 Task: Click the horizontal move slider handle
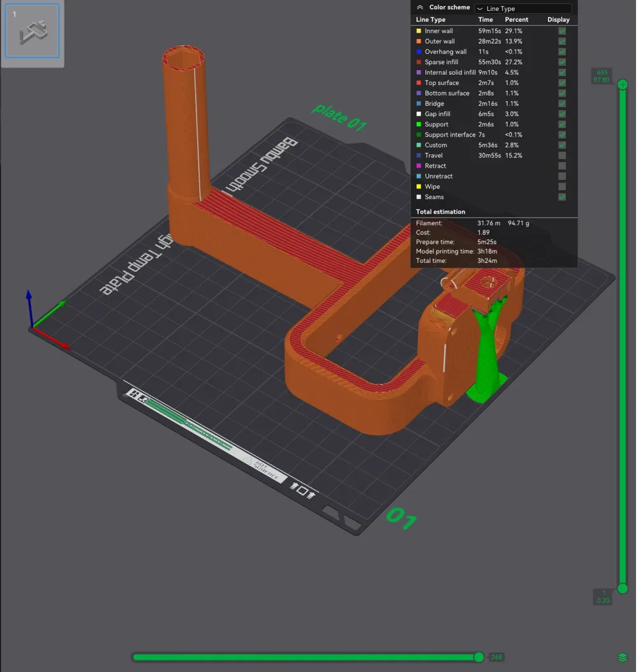coord(478,657)
